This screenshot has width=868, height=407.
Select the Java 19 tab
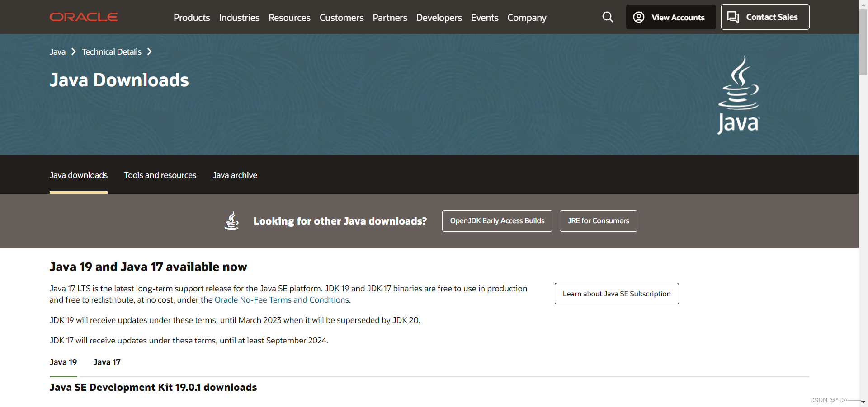(x=63, y=362)
